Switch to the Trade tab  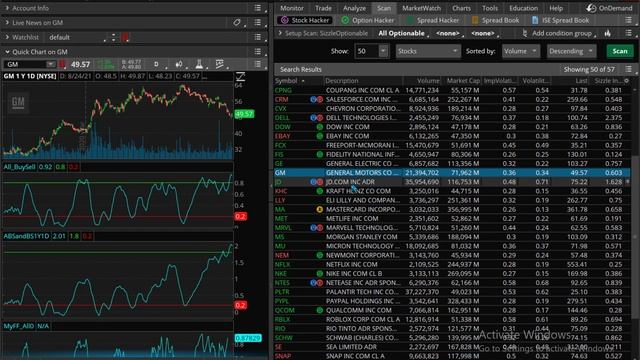(323, 8)
